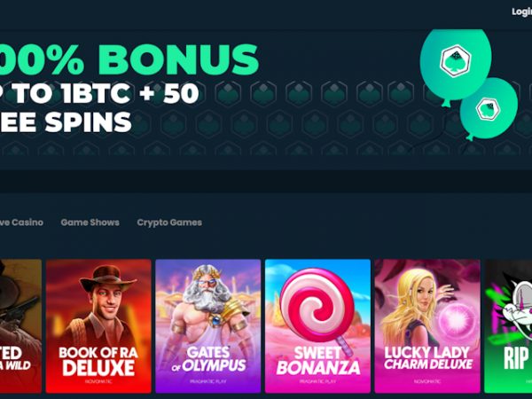
Task: Open the Sweet Bonanza game tile
Action: [317, 326]
